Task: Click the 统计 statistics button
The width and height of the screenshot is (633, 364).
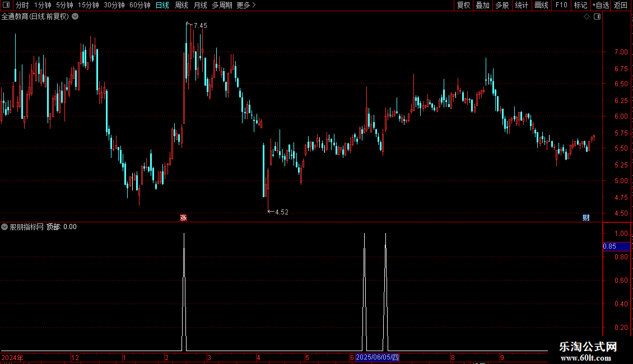Action: [x=521, y=5]
